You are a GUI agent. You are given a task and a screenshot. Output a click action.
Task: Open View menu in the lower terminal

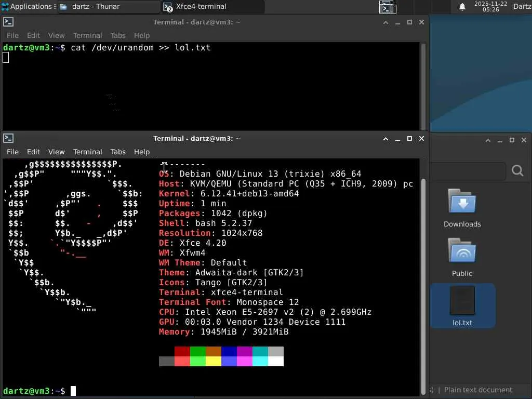(x=56, y=152)
